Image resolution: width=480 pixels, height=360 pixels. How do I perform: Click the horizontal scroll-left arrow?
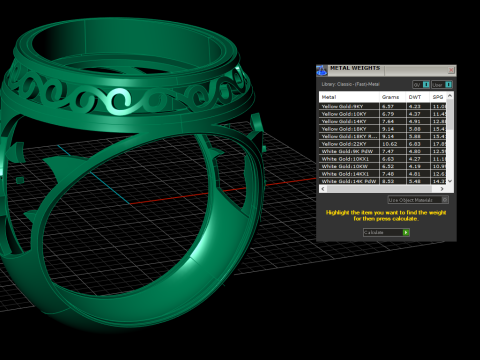(323, 189)
